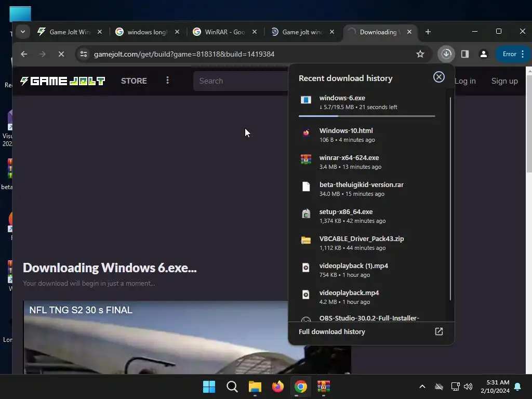Click the Windows-10.html Firefox file icon
Image resolution: width=532 pixels, height=399 pixels.
coord(305,132)
